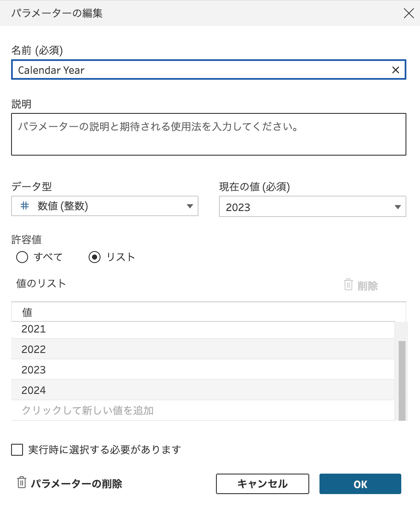Click the trash icon beside 削除
This screenshot has height=509, width=420.
point(348,285)
